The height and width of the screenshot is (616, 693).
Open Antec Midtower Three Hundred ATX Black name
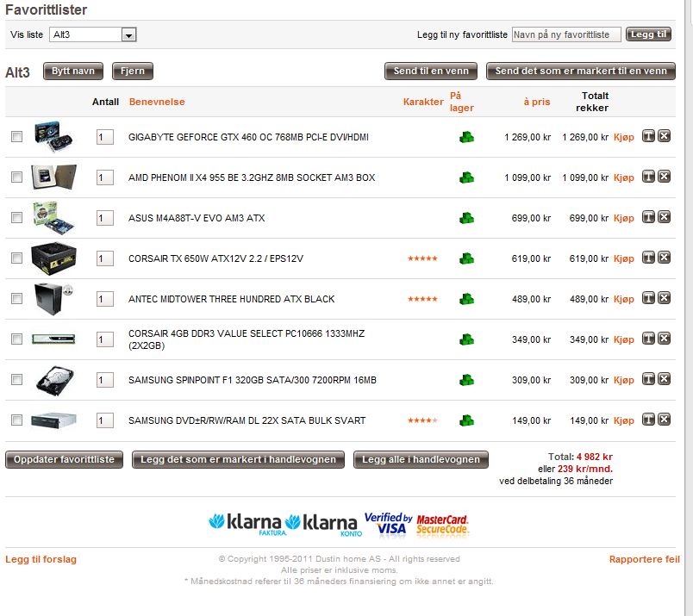coord(232,299)
